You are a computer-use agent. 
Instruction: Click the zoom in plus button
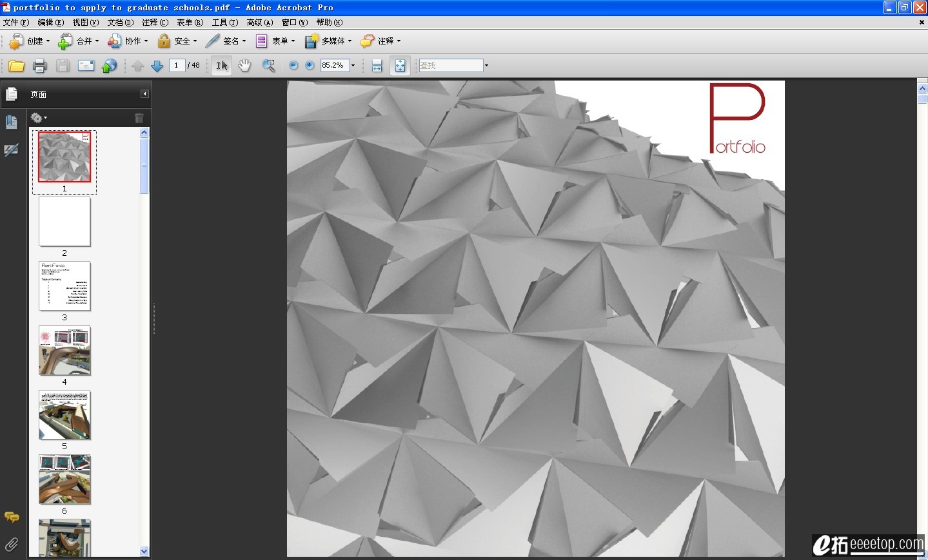point(310,65)
